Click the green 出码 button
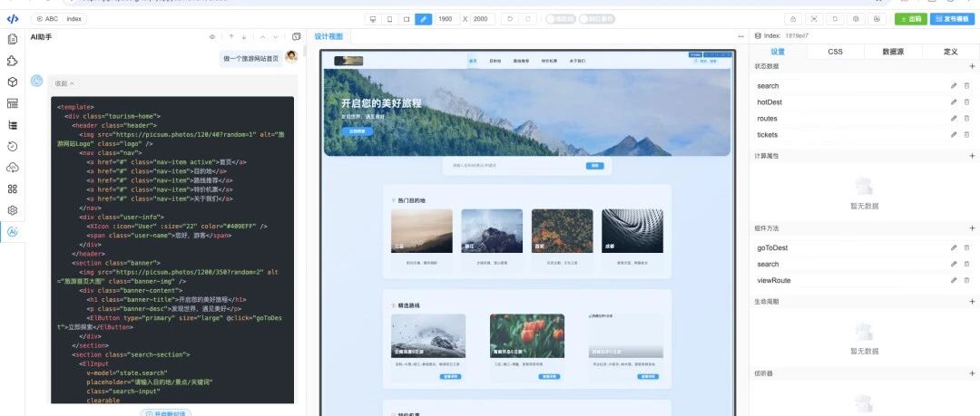Image resolution: width=980 pixels, height=416 pixels. 911,19
